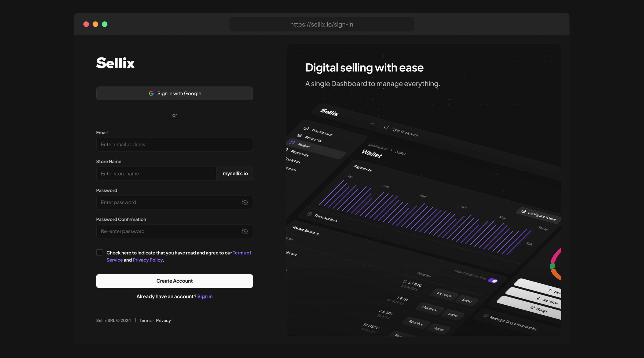The height and width of the screenshot is (358, 644).
Task: Click the Google logo icon
Action: [x=151, y=93]
